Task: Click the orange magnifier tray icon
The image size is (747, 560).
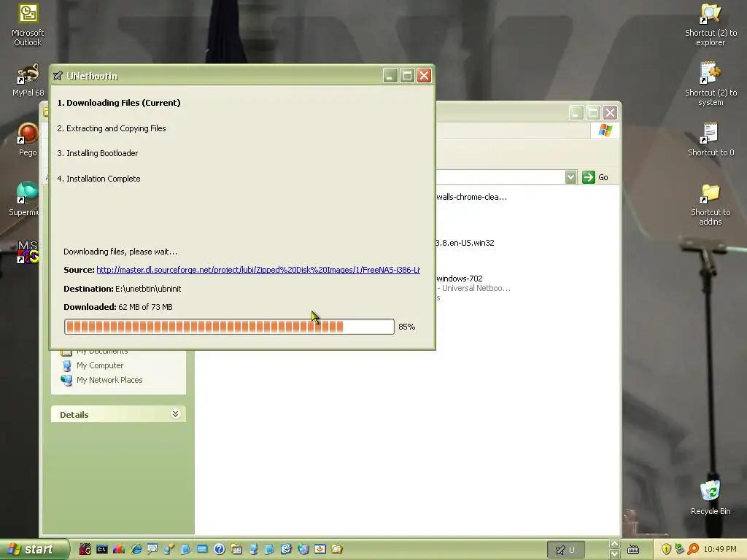Action: pos(693,549)
